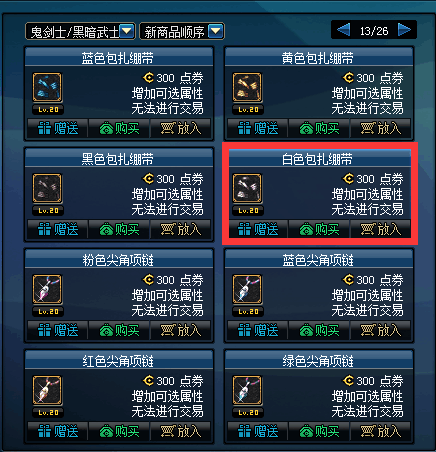
Task: Gift the 绿色尖角项链 with 赠送
Action: [x=258, y=431]
